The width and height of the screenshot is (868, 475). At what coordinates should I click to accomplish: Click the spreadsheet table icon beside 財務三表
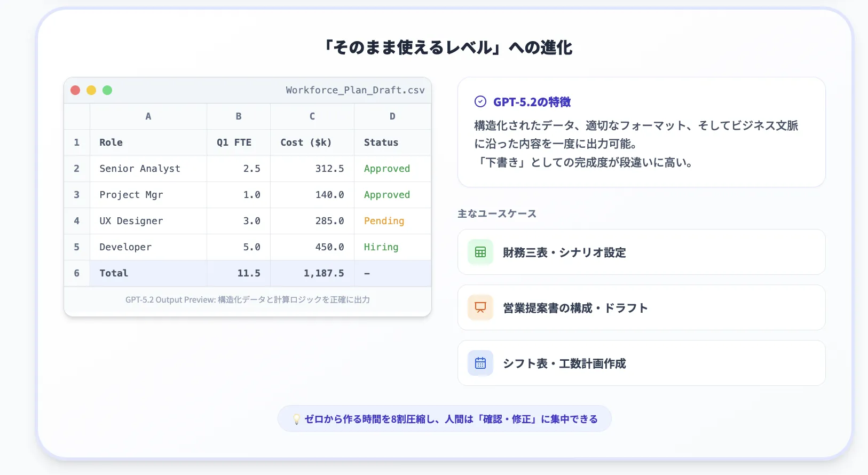pos(480,252)
